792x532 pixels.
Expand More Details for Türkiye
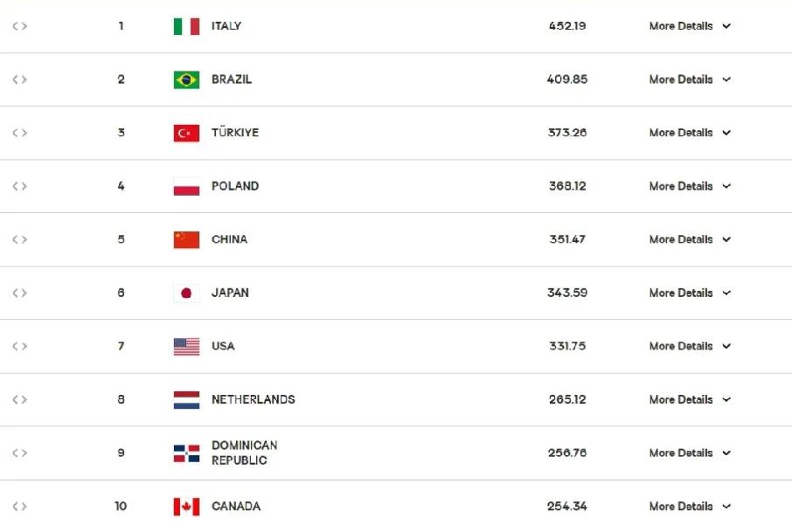[690, 133]
